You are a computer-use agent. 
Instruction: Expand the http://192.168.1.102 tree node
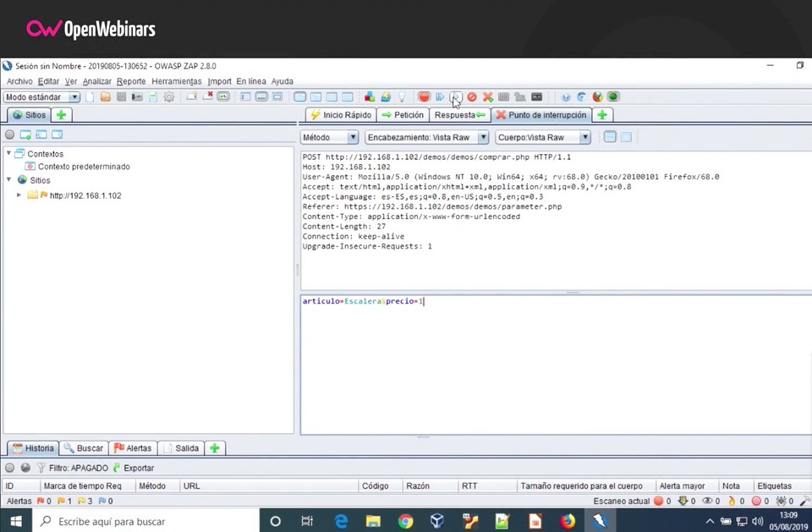click(x=19, y=195)
